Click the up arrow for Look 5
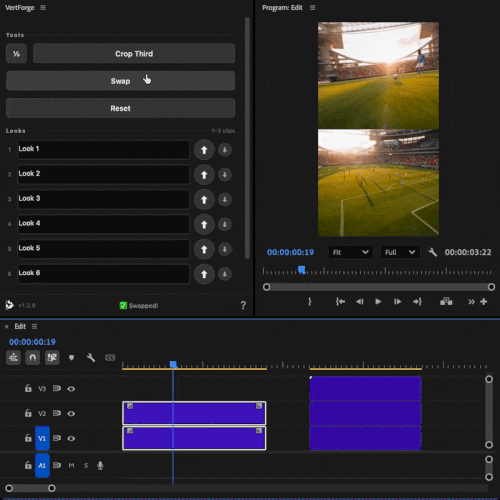The width and height of the screenshot is (500, 500). tap(204, 249)
